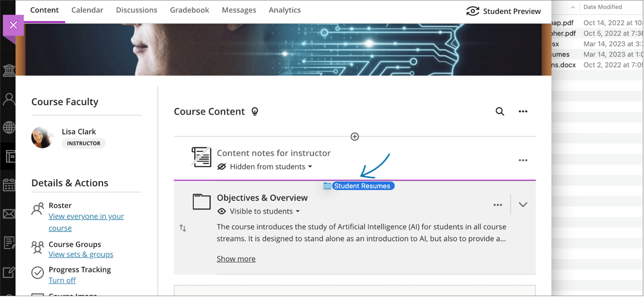Toggle visibility of Content notes for instructor
The image size is (644, 297).
tap(266, 166)
